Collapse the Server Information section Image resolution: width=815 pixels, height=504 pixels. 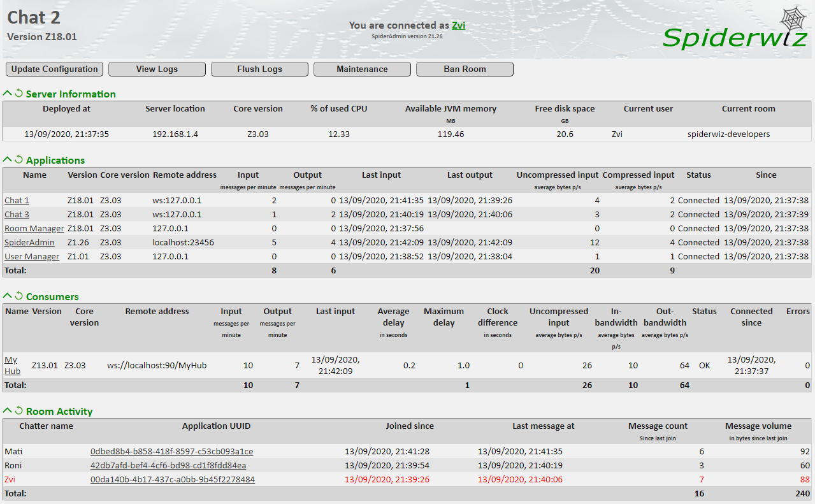pos(6,93)
